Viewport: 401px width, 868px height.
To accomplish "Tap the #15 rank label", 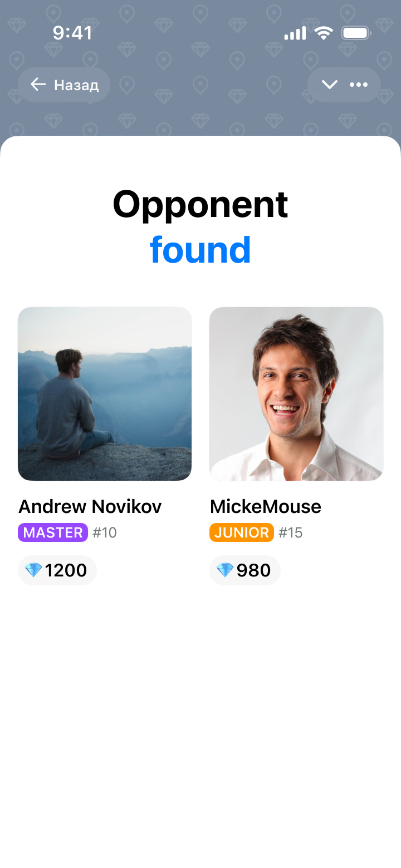I will click(x=290, y=532).
